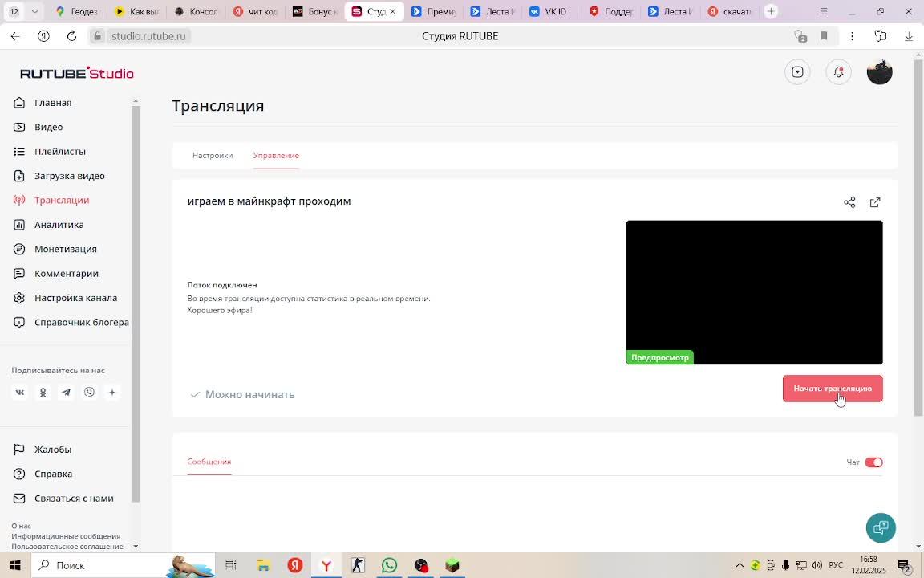The width and height of the screenshot is (924, 578).
Task: Open Dzen star social icon
Action: pyautogui.click(x=112, y=393)
